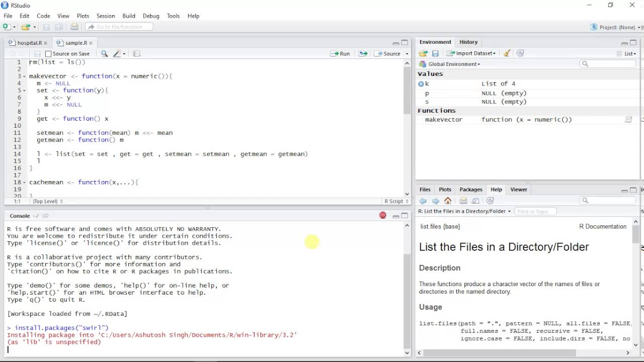Refresh the Help topic
The image size is (644, 362).
pos(490,201)
